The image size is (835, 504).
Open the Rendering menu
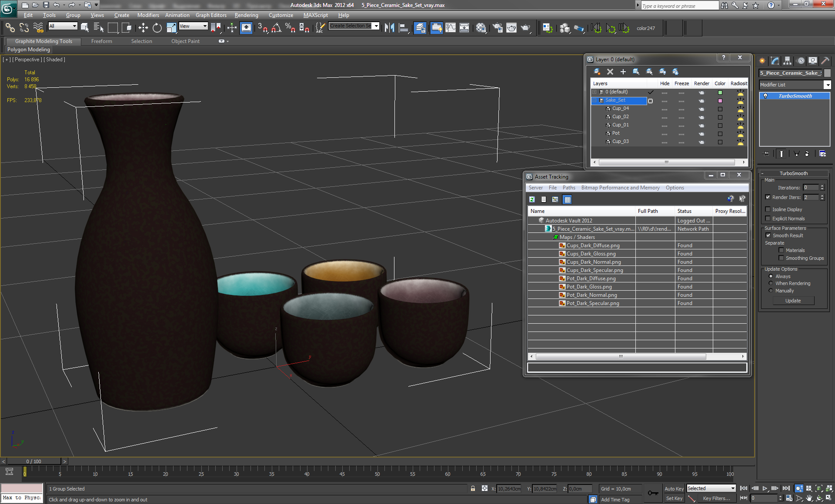[x=246, y=15]
